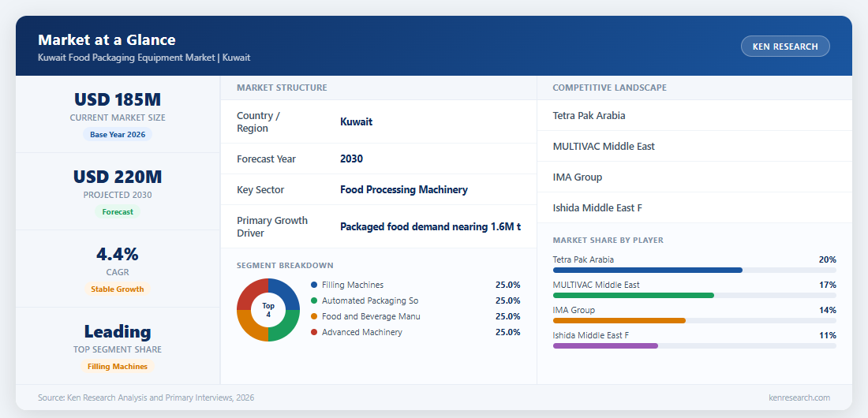Screen dimensions: 868x418
Task: Click the Primary Growth Driver label
Action: [x=272, y=226]
